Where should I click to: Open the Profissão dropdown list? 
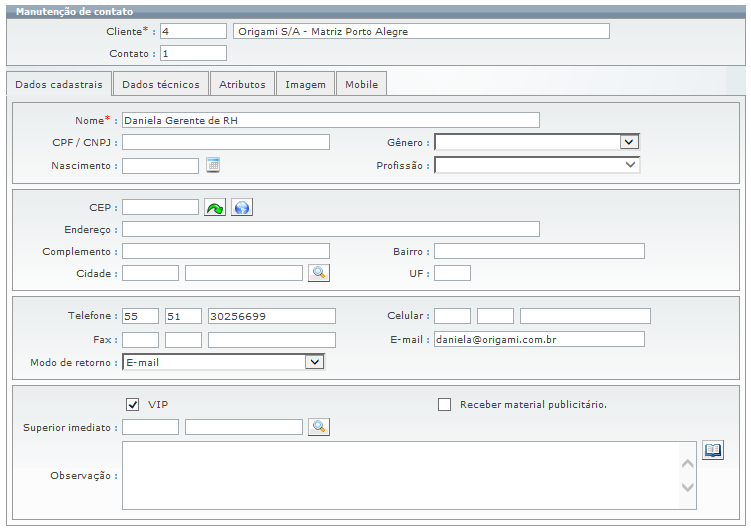(630, 165)
